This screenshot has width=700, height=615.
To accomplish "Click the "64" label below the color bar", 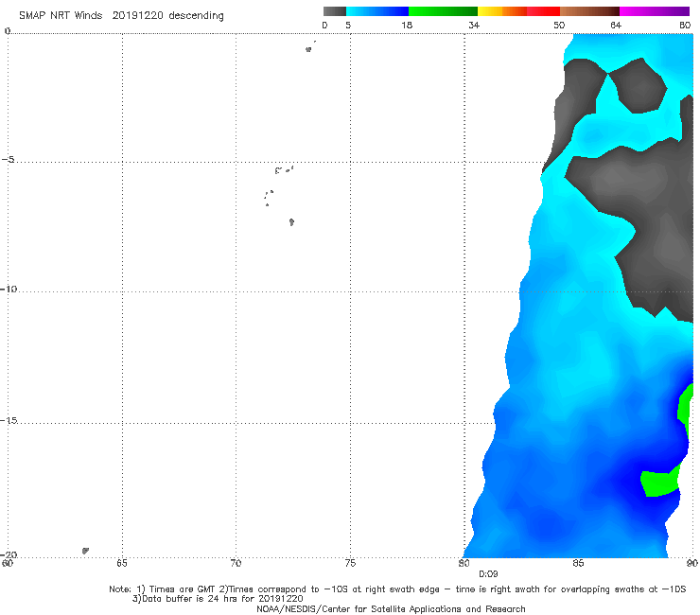I will (x=616, y=25).
